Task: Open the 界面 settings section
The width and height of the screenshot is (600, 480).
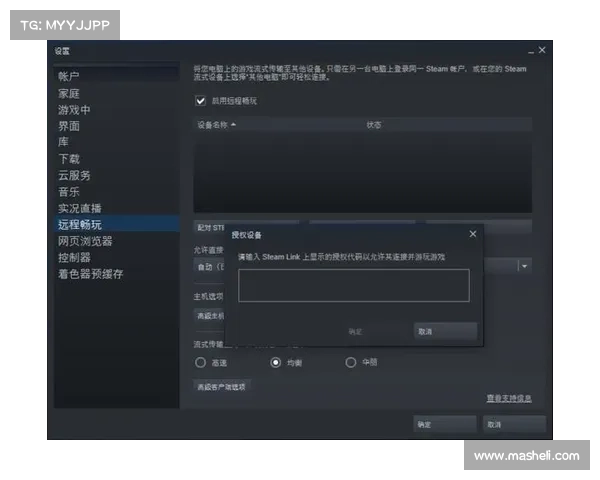Action: tap(116, 126)
